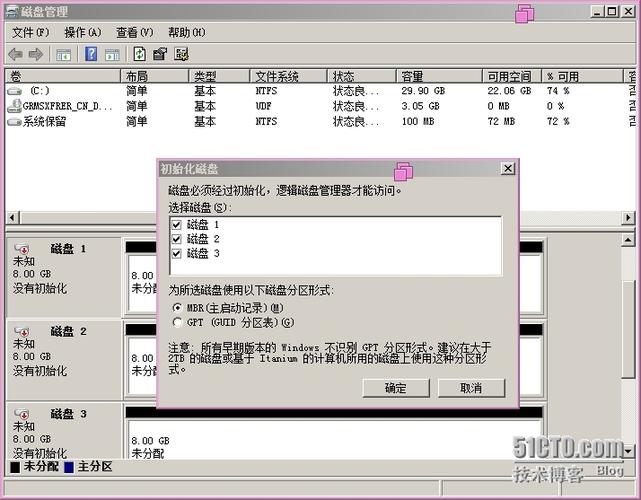Click the 磁盘 1 没有初始化 label
Screen dimensions: 641x500
click(x=40, y=288)
